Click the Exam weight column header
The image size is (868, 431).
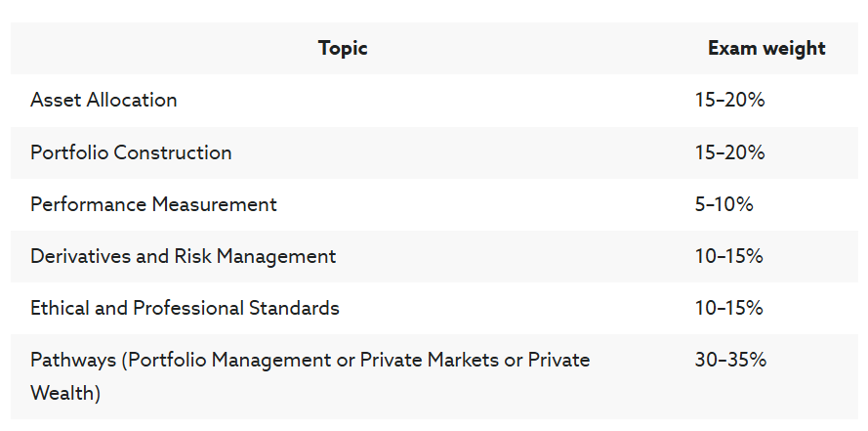(x=766, y=48)
